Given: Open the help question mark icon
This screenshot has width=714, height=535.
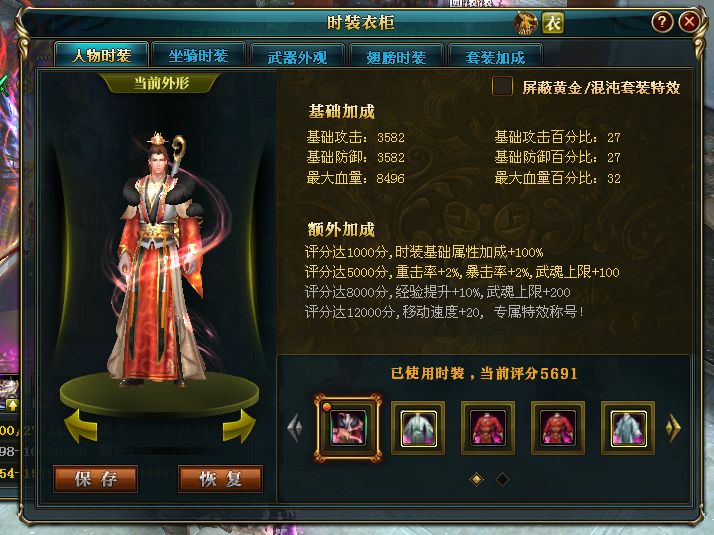Looking at the screenshot, I should 662,22.
